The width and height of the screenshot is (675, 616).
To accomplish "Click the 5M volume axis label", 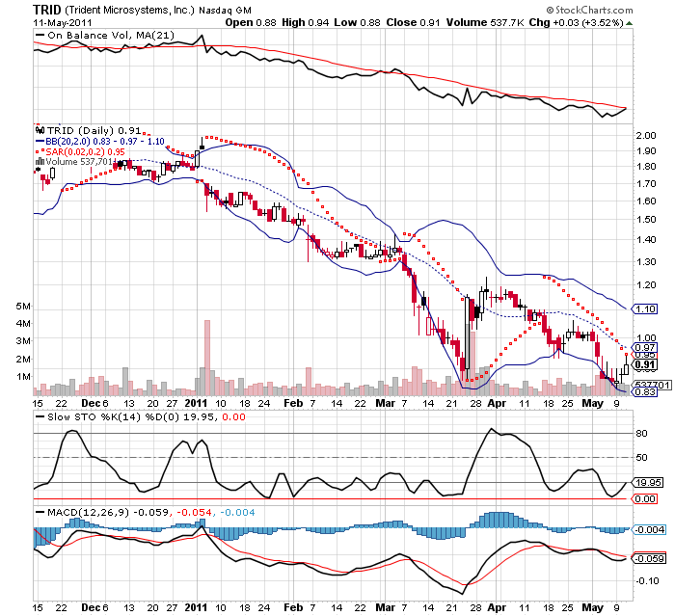I will (23, 307).
